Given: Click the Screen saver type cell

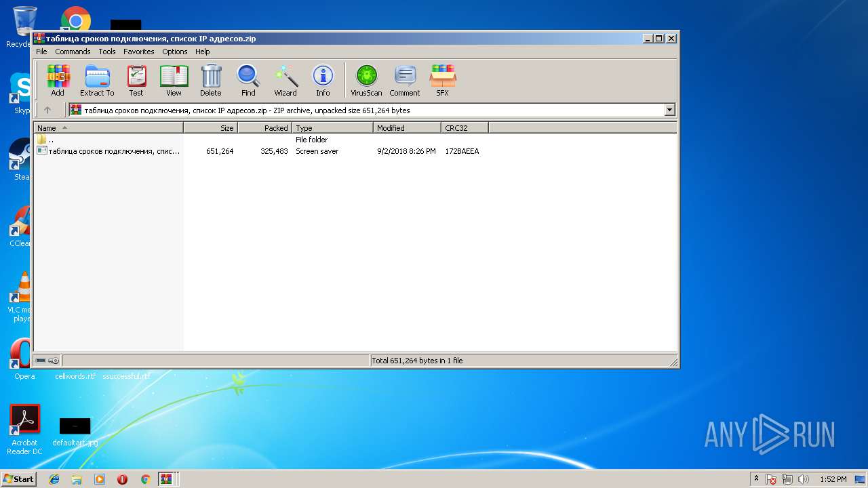Looking at the screenshot, I should pyautogui.click(x=317, y=151).
